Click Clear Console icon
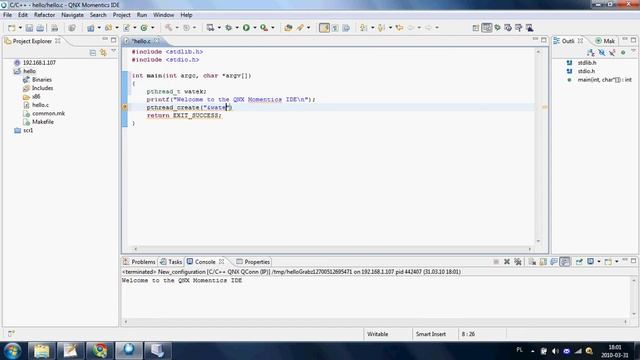 pos(532,262)
